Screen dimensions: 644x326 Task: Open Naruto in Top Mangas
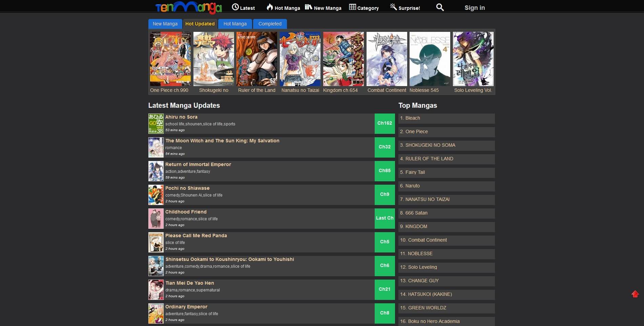446,186
